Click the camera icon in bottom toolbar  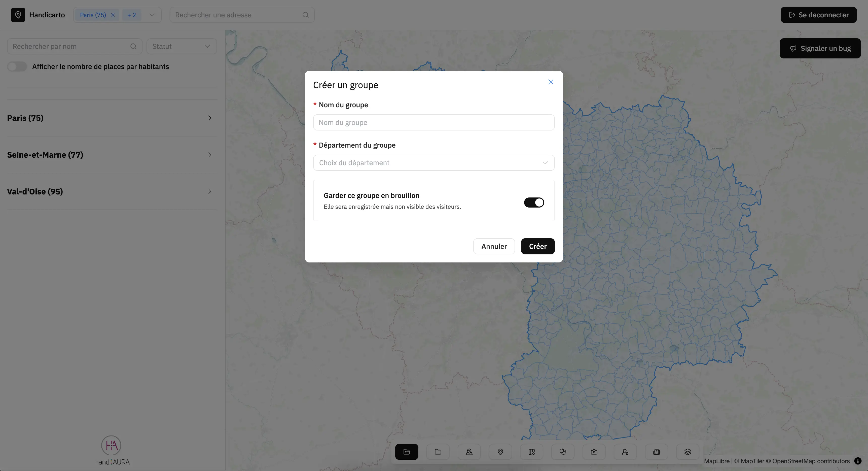[594, 452]
